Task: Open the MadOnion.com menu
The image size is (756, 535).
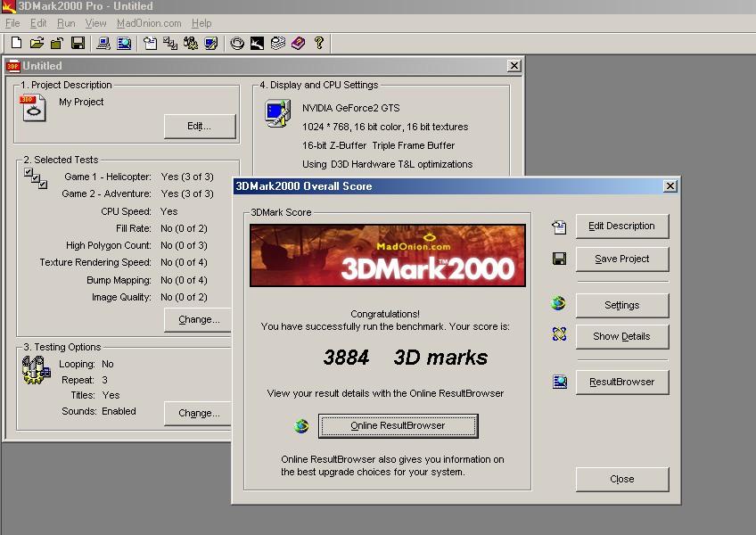Action: [x=149, y=23]
